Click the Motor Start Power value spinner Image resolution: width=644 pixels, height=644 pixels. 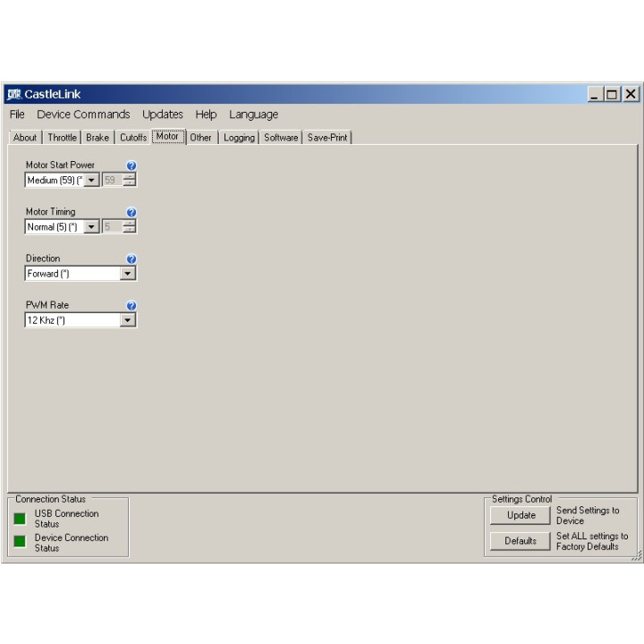click(x=130, y=180)
